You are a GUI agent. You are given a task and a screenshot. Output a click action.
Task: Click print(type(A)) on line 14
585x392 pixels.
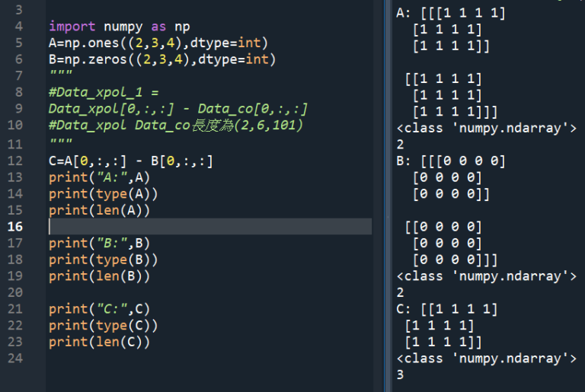point(104,194)
